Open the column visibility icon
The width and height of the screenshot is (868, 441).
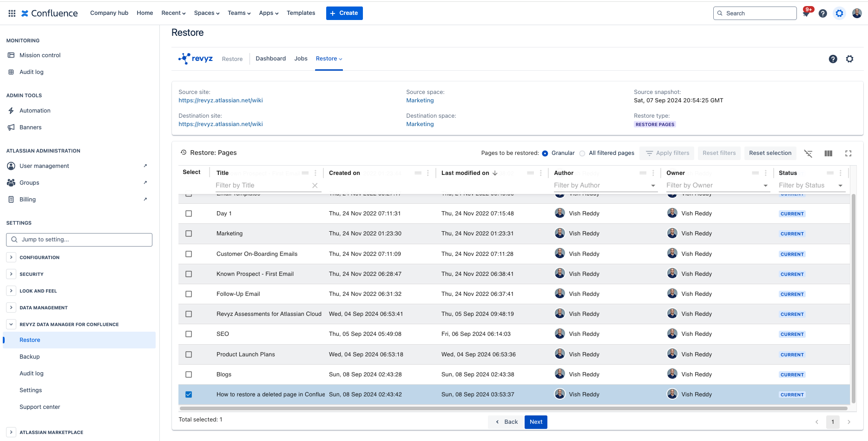828,153
